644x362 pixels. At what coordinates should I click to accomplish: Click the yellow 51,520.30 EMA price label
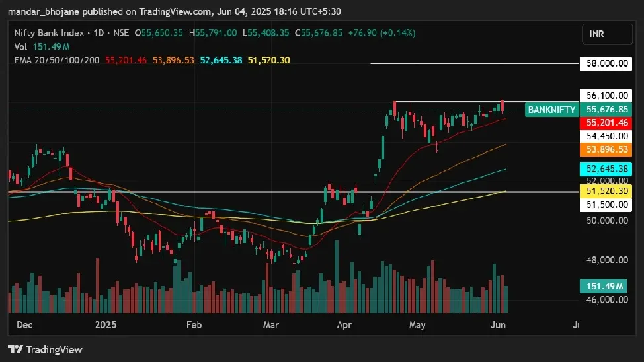[x=606, y=192]
